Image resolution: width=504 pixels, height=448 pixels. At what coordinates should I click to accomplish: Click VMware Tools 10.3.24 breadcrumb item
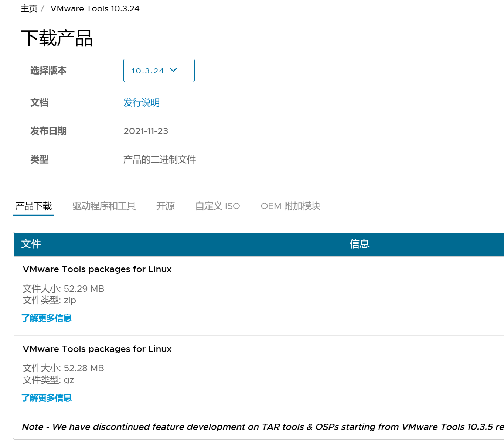click(95, 8)
